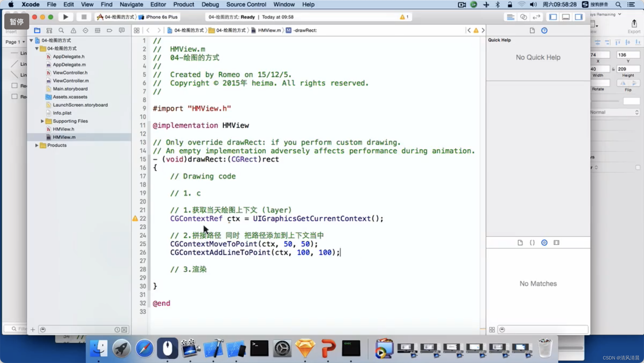Show the Project navigator folder icon

point(37,30)
